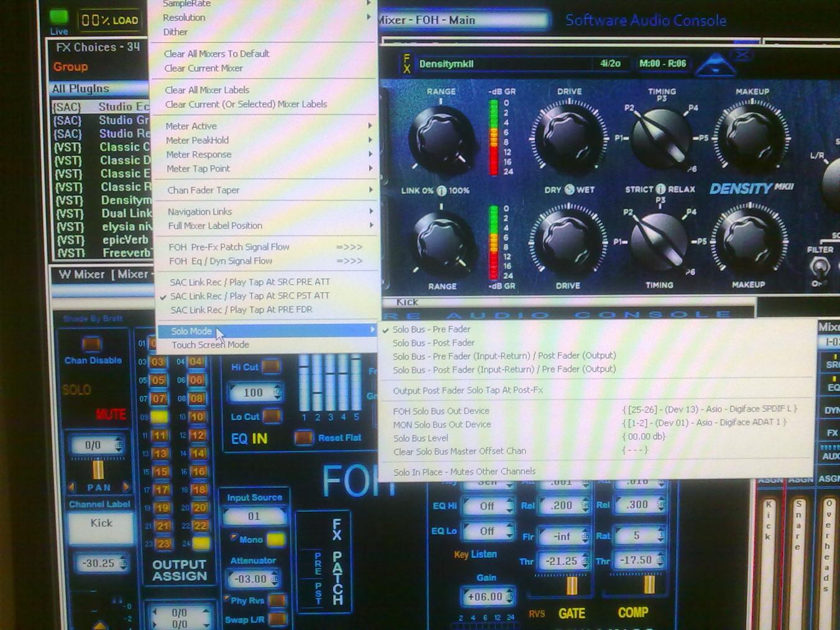Click the Input Source 01 value field

255,516
